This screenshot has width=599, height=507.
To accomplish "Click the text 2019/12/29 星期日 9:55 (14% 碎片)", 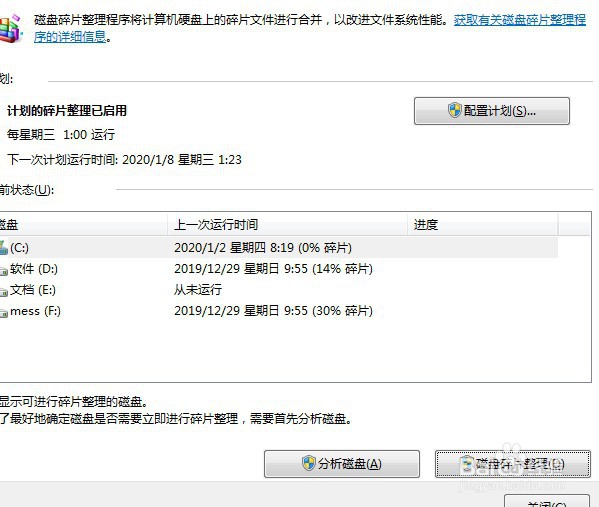I will pyautogui.click(x=273, y=269).
